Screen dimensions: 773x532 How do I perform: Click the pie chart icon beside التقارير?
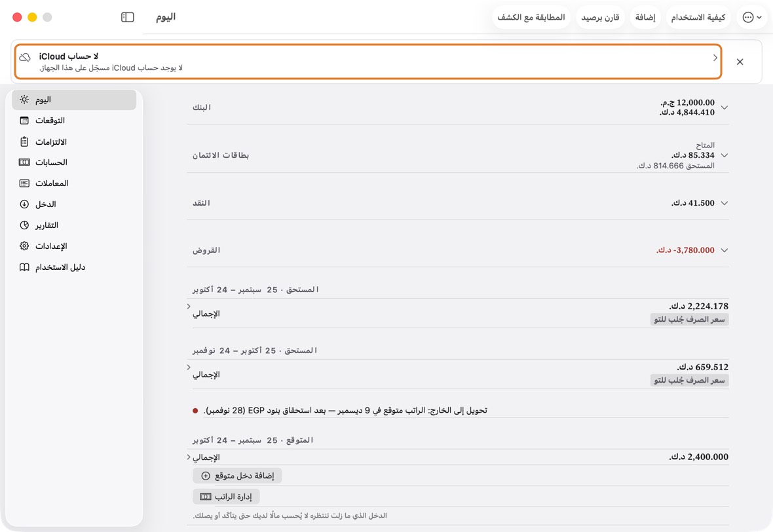[x=24, y=225]
